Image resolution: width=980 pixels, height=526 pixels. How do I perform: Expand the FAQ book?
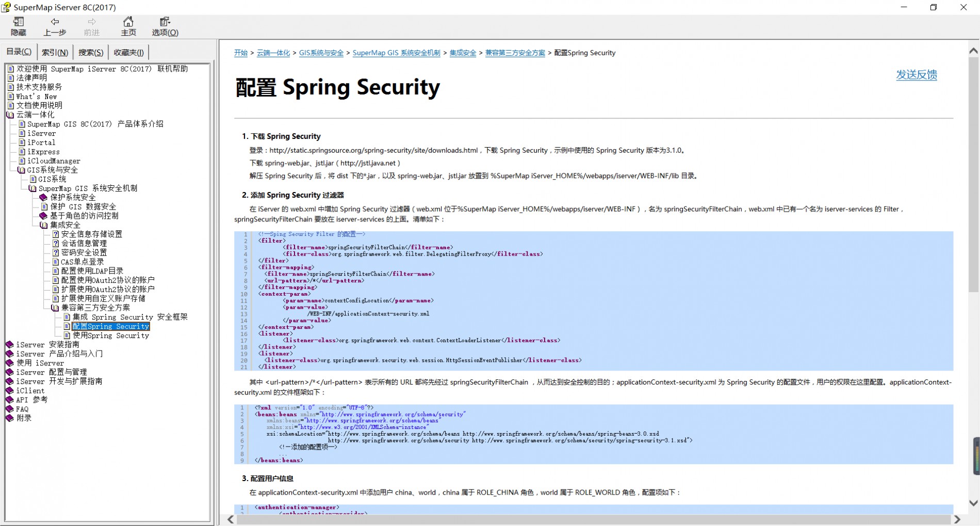(x=10, y=409)
